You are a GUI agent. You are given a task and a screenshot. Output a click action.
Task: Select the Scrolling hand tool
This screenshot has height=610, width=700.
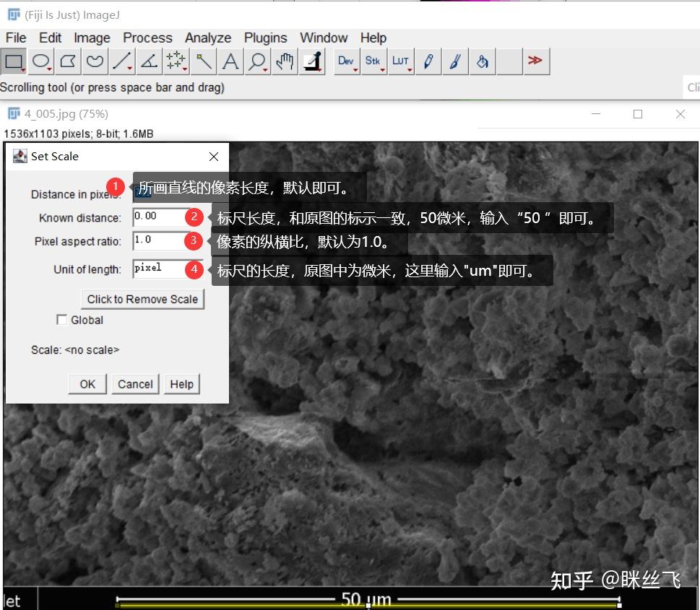(285, 61)
